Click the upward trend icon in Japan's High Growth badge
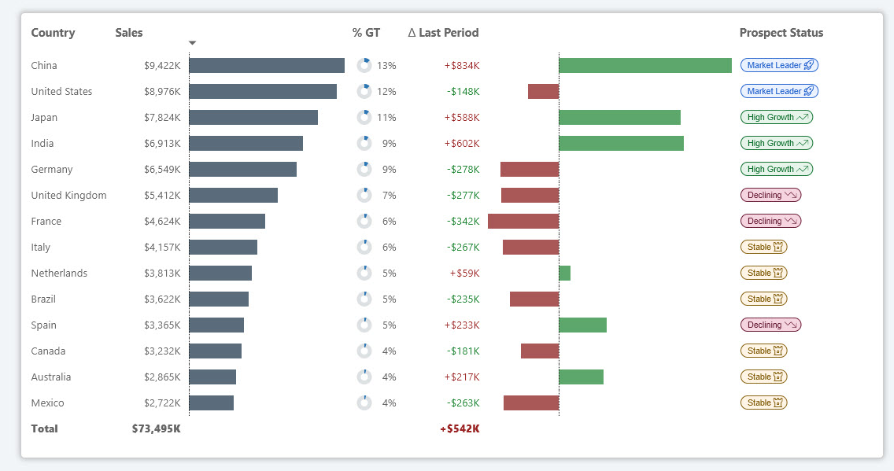 coord(803,117)
